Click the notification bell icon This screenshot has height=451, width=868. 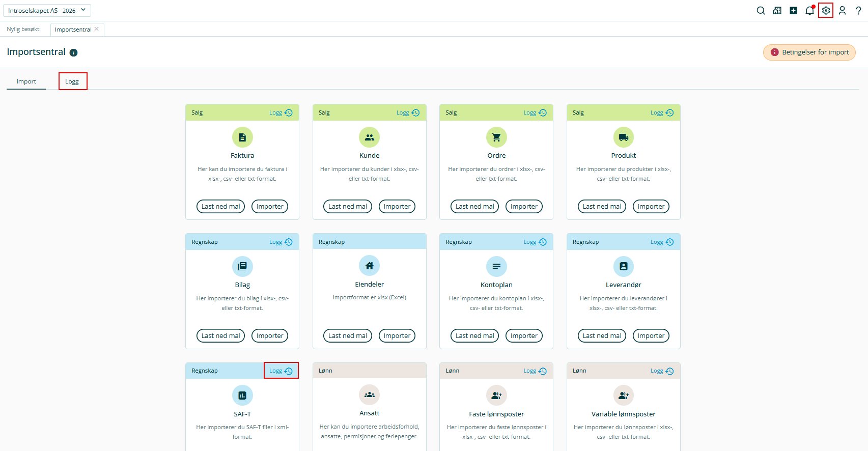tap(809, 11)
